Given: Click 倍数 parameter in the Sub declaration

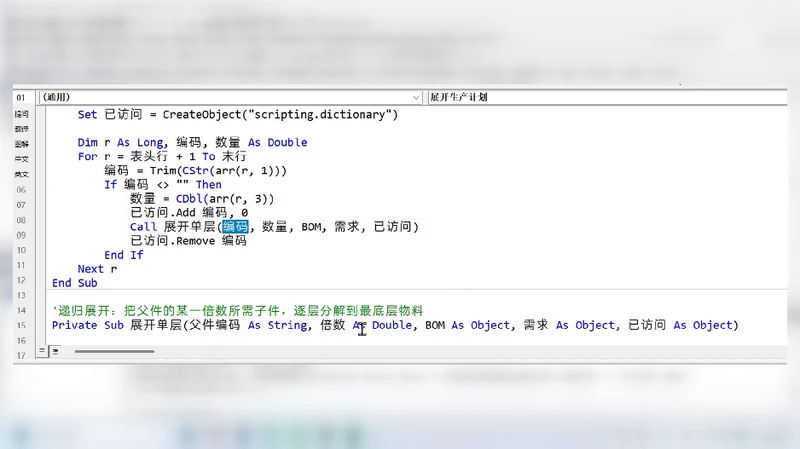Looking at the screenshot, I should (x=333, y=325).
